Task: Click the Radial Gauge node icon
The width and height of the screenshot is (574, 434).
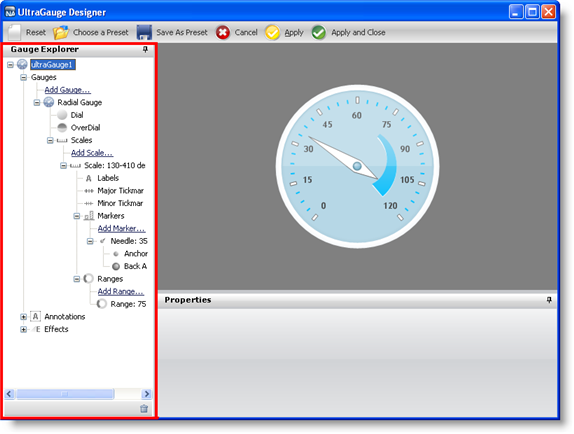Action: (x=49, y=102)
